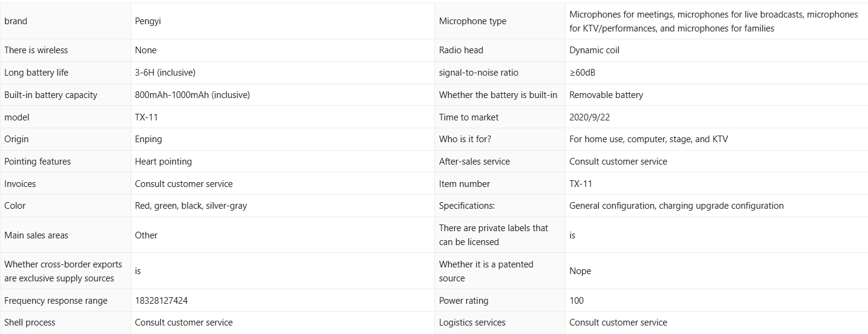
Task: Select 'Removable battery' cell text
Action: (x=606, y=95)
